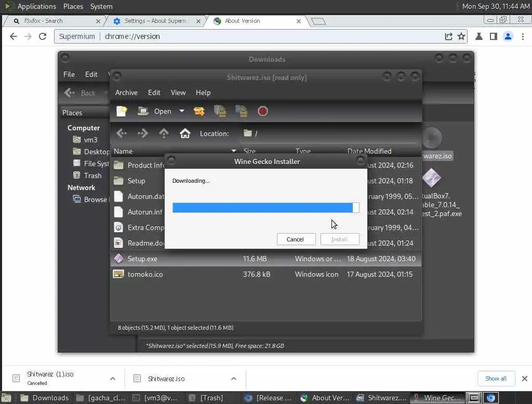
Task: Open Edit menu in Downloads window
Action: coord(91,74)
